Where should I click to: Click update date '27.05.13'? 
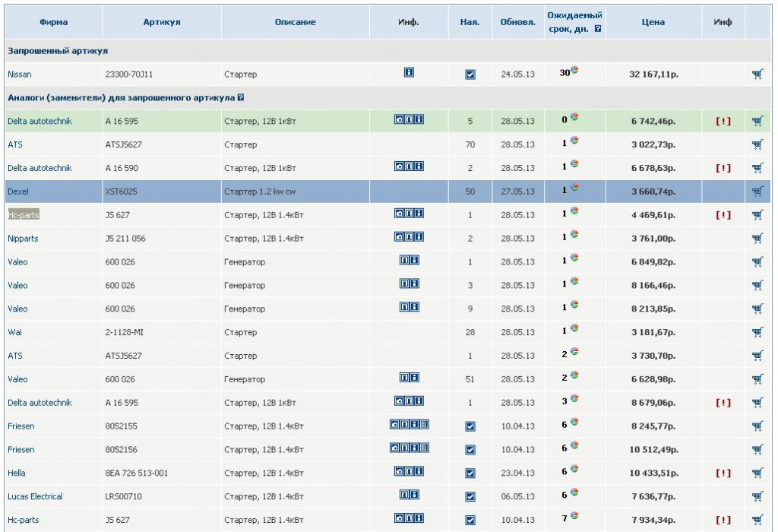(518, 192)
